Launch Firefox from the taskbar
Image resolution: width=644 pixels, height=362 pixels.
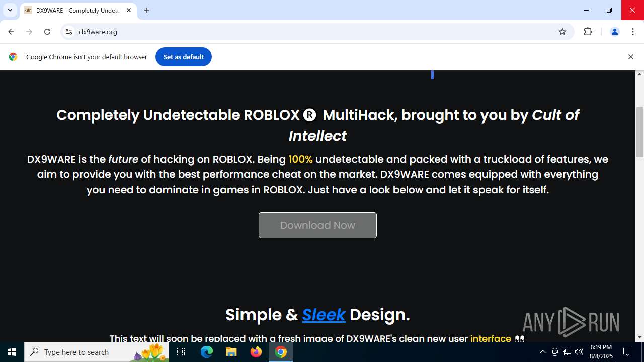coord(256,352)
